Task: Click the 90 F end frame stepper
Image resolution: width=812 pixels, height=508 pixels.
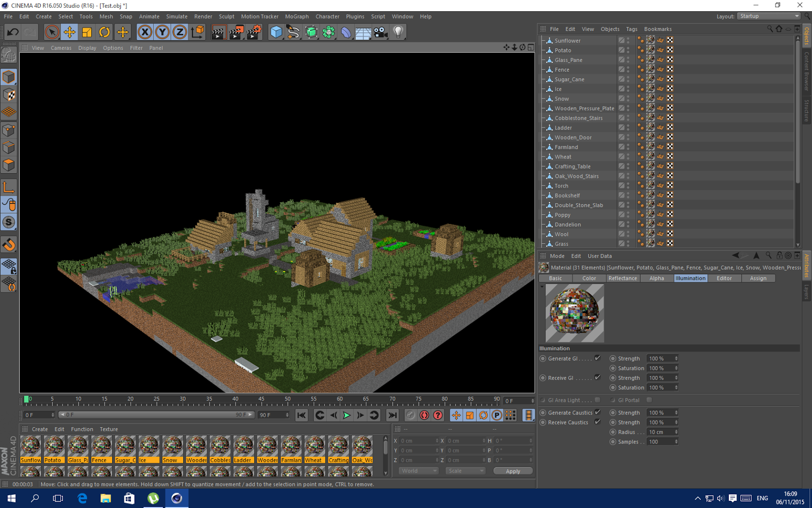Action: pyautogui.click(x=287, y=415)
